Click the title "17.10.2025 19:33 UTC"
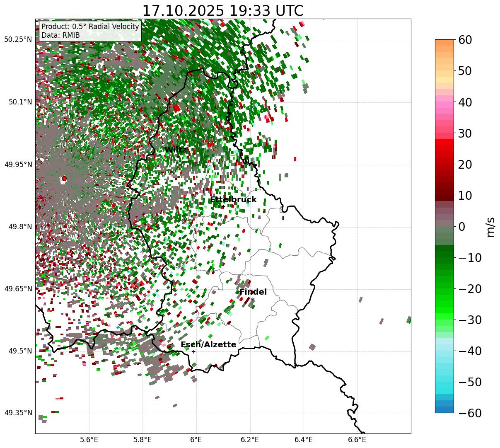 pos(223,11)
